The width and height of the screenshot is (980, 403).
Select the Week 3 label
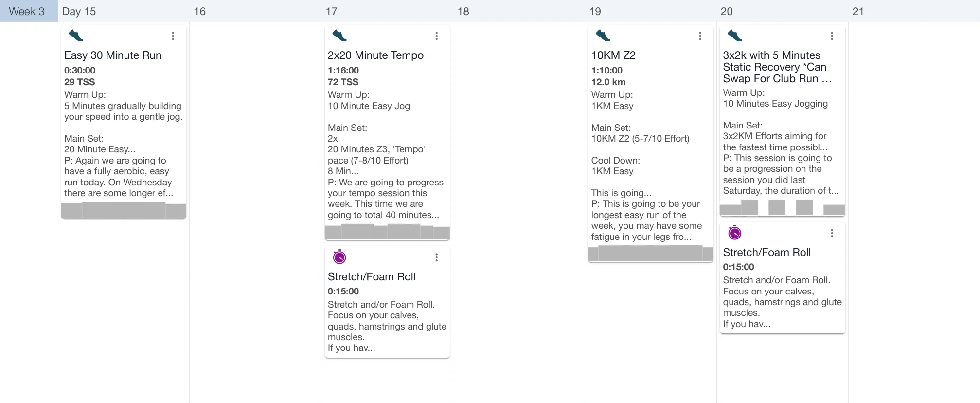pyautogui.click(x=27, y=11)
